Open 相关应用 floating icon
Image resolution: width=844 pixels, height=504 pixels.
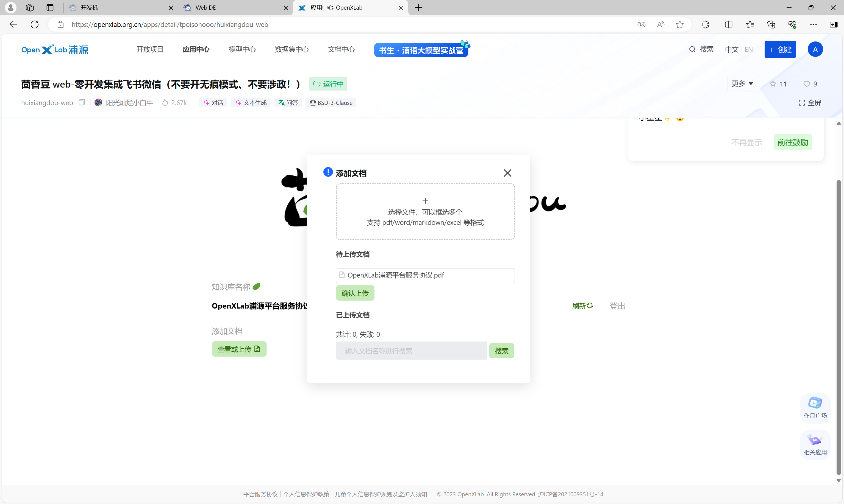pos(815,444)
